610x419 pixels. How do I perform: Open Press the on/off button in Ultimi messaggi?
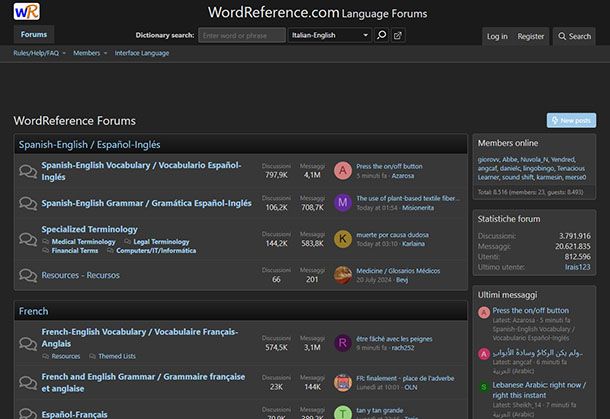click(x=531, y=310)
